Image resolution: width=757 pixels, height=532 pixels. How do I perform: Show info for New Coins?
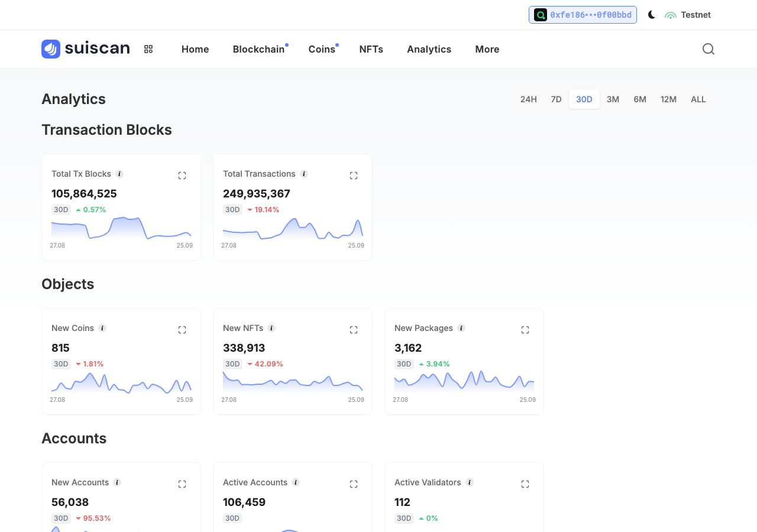pyautogui.click(x=102, y=328)
